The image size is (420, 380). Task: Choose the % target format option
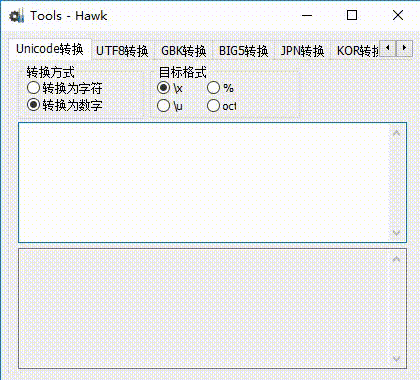[220, 88]
